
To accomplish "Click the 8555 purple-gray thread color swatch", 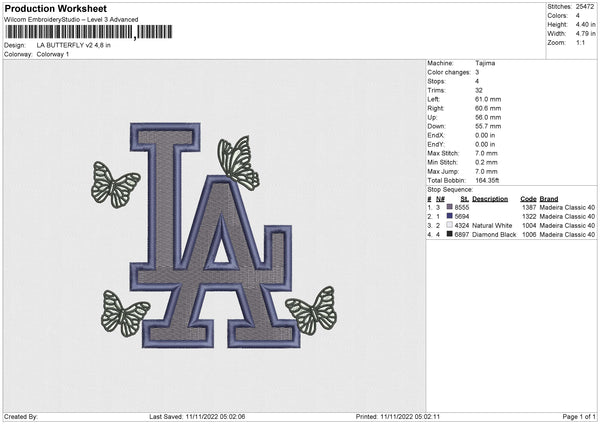I will pos(450,207).
